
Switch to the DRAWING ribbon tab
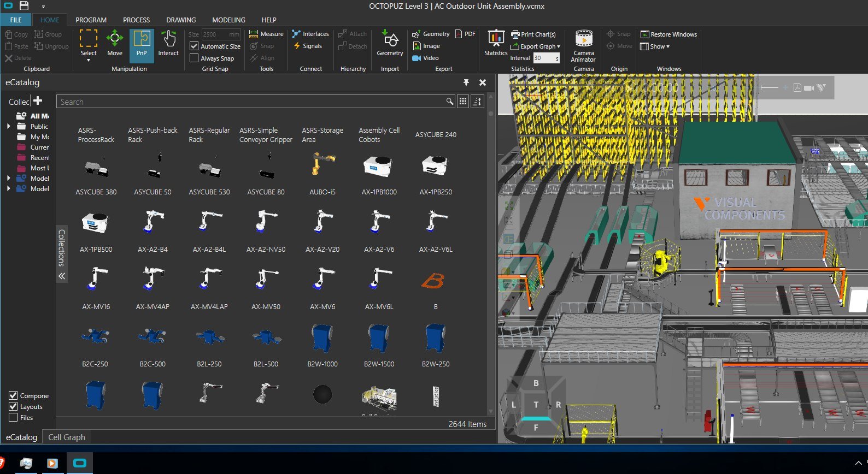[x=181, y=20]
